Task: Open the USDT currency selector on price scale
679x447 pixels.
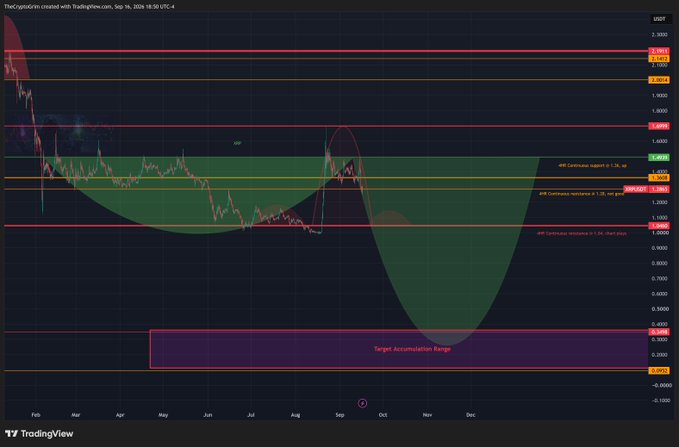Action: pyautogui.click(x=659, y=19)
